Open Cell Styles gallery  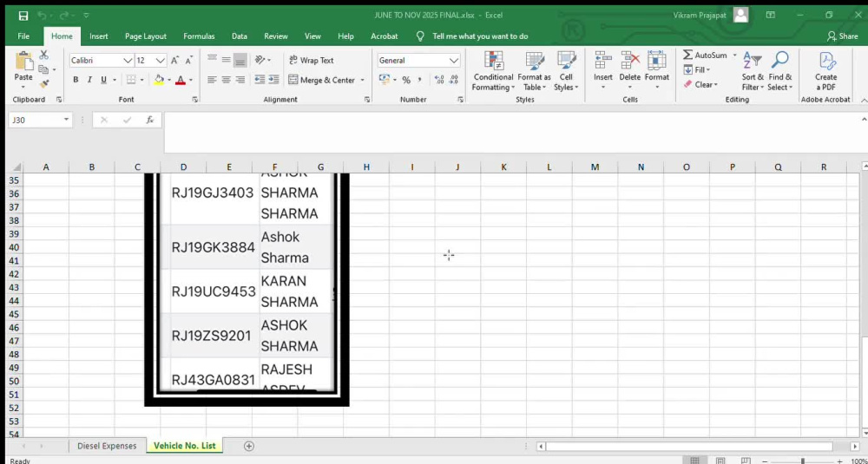point(566,71)
